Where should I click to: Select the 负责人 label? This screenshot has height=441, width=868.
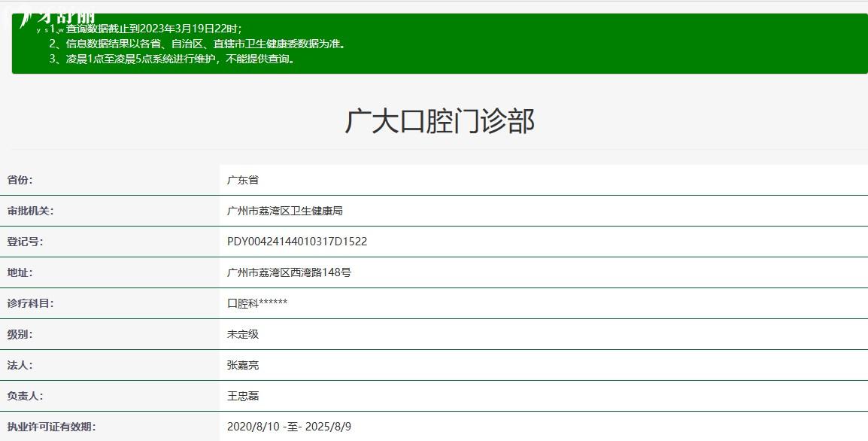pos(25,396)
